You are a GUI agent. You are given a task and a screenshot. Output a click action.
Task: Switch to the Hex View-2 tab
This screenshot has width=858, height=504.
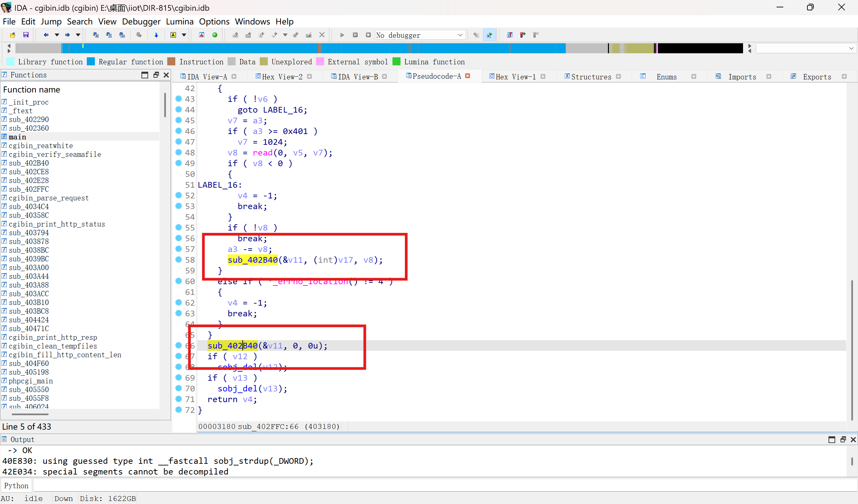[282, 77]
